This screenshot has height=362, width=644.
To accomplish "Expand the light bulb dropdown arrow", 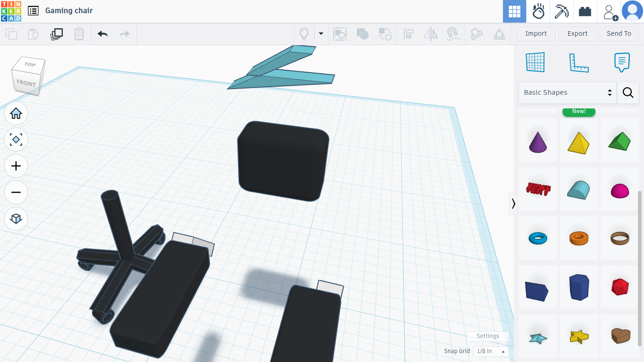I will coord(320,34).
